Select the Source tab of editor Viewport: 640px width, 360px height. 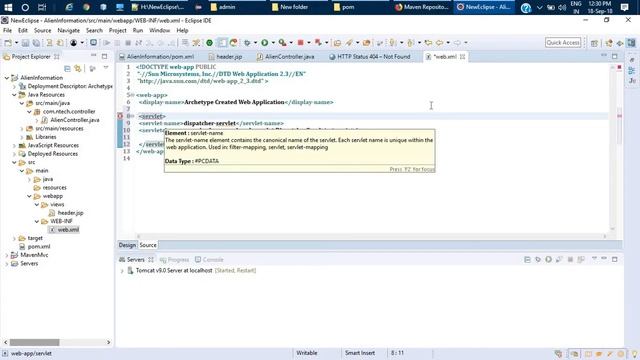tap(148, 245)
